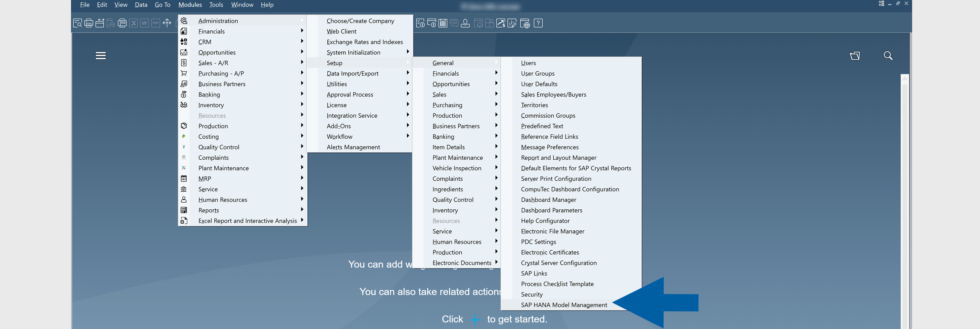Click the Banking money bag icon
The image size is (980, 329).
pos(184,94)
